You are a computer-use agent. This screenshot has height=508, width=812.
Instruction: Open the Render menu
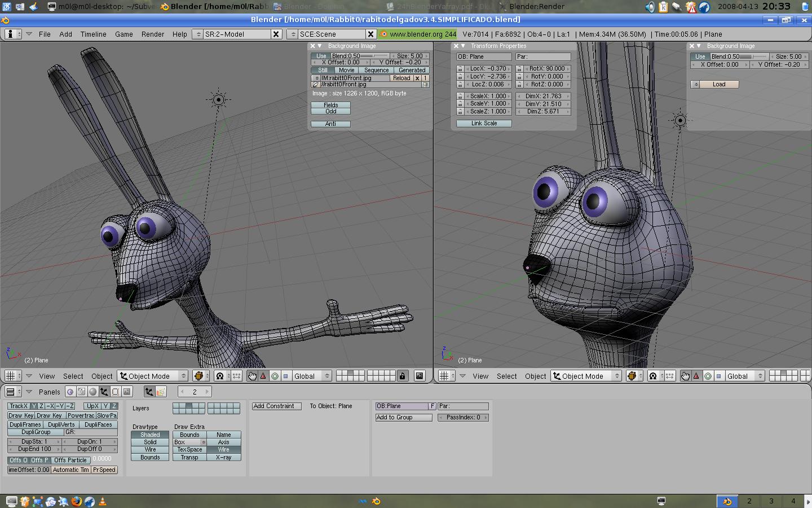coord(153,34)
